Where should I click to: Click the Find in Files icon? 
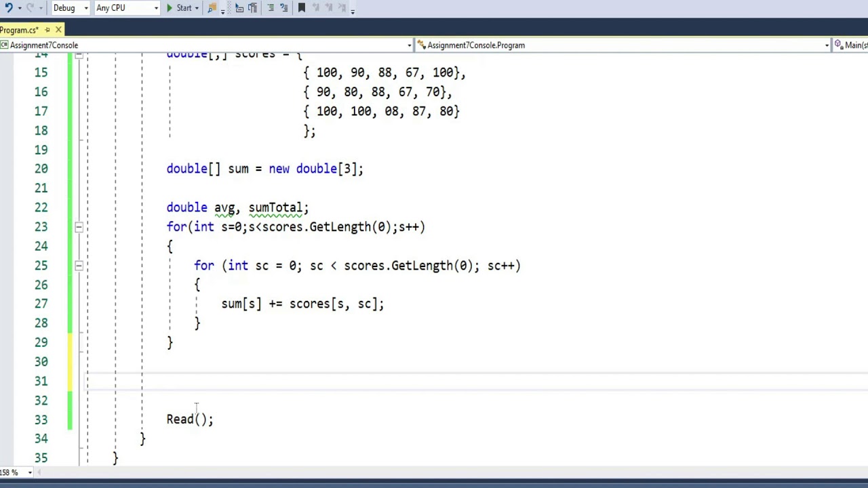(212, 8)
